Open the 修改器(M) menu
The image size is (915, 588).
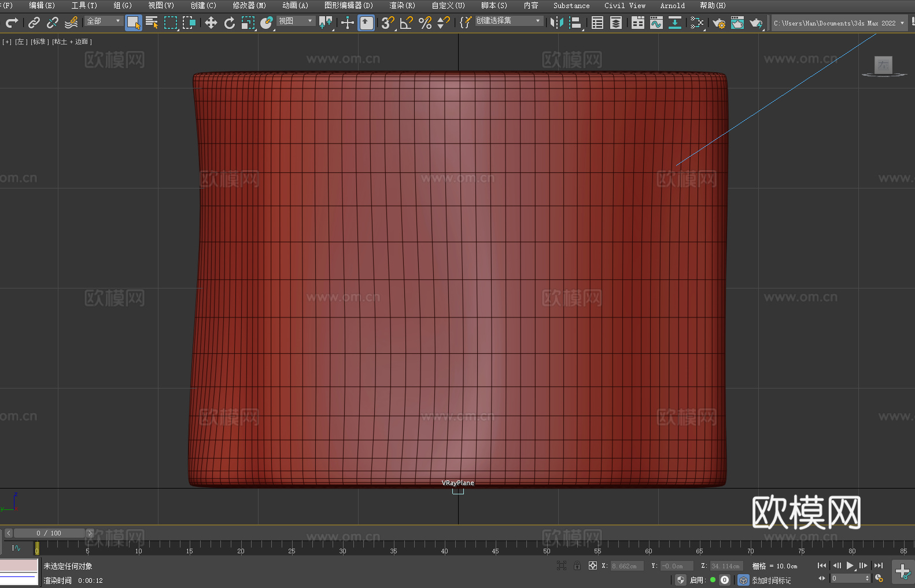click(249, 5)
